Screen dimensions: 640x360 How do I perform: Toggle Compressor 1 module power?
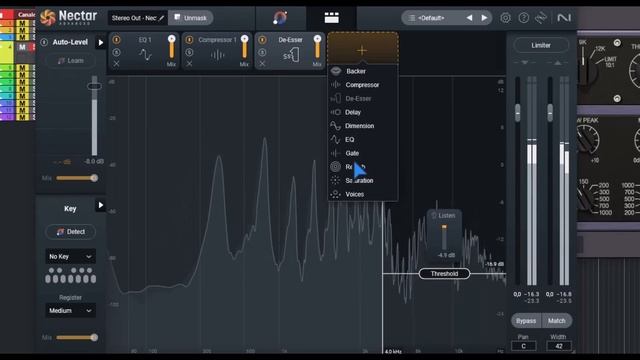(189, 40)
